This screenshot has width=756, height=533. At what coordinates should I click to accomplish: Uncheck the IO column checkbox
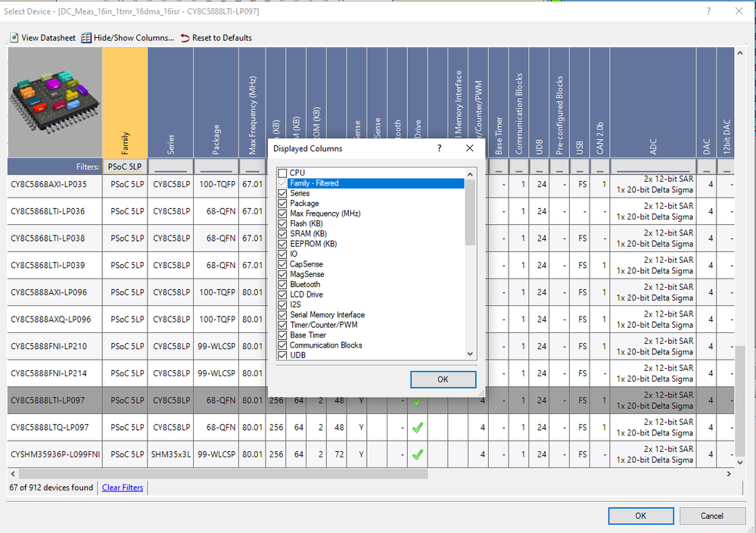tap(282, 254)
